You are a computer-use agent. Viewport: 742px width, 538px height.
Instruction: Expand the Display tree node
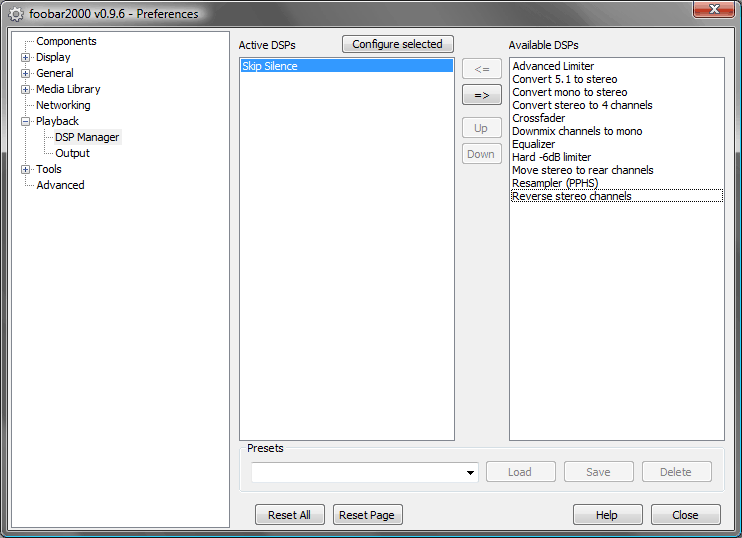(26, 57)
